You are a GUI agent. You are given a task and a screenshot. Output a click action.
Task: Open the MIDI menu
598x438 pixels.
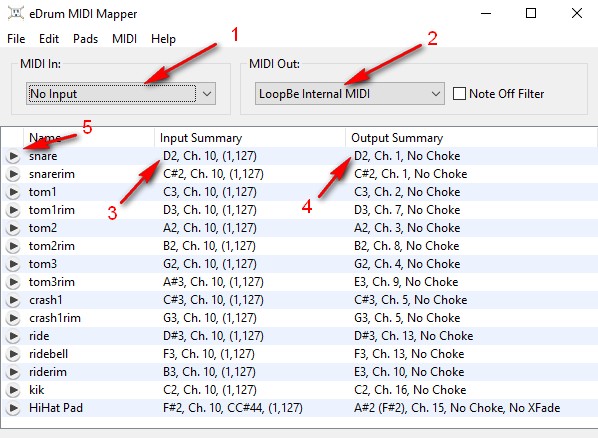[x=124, y=39]
